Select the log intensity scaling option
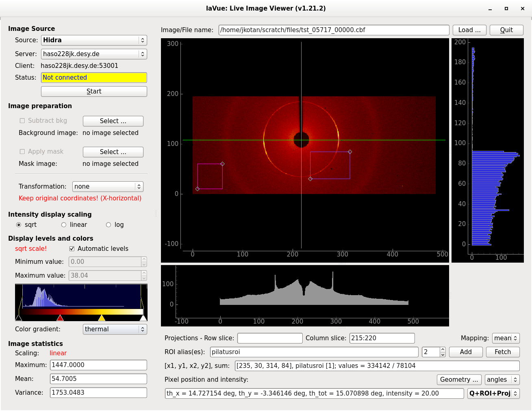The image size is (532, 411). pos(109,225)
